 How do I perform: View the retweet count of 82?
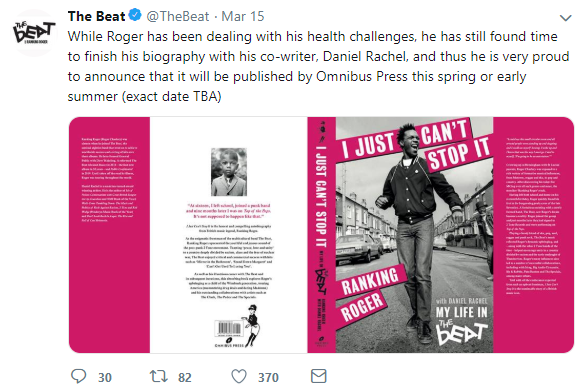[x=185, y=378]
